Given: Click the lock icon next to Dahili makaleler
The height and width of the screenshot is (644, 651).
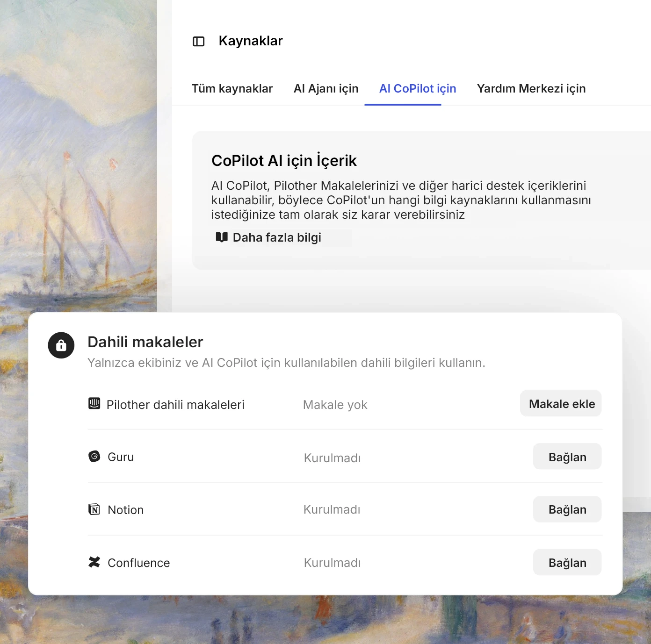Looking at the screenshot, I should coord(61,345).
